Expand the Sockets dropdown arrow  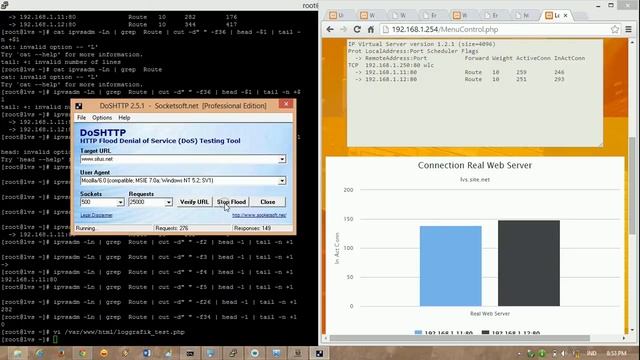point(120,202)
